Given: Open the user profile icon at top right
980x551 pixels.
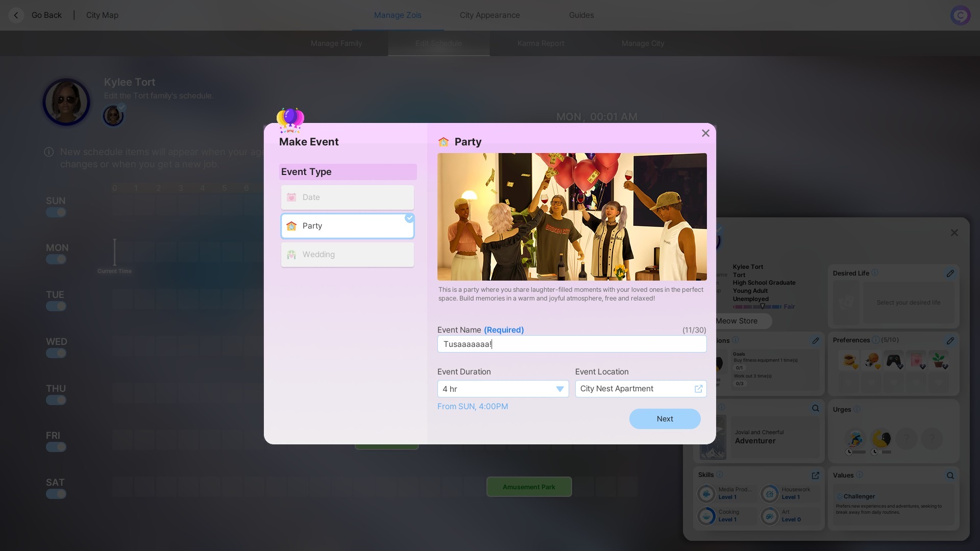Looking at the screenshot, I should tap(960, 15).
